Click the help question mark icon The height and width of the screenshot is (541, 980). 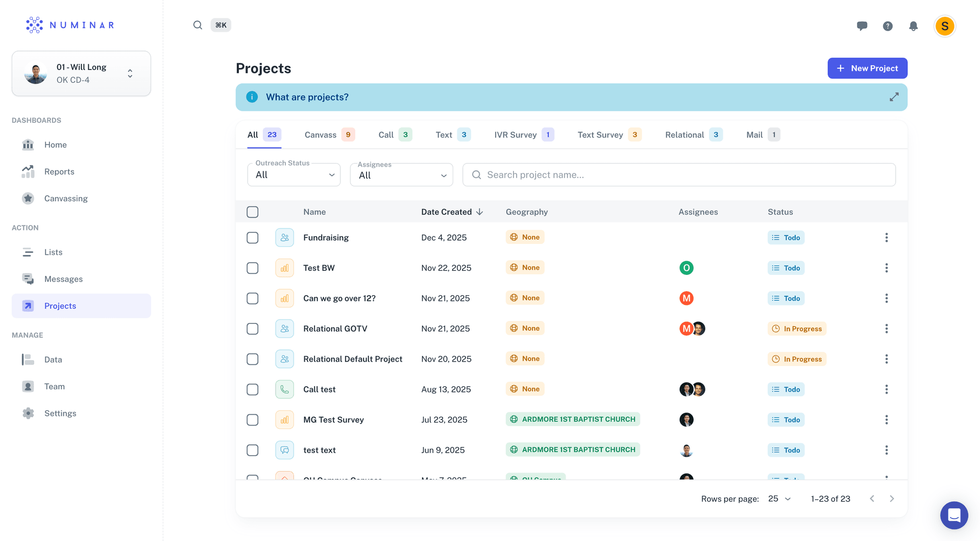click(x=888, y=26)
